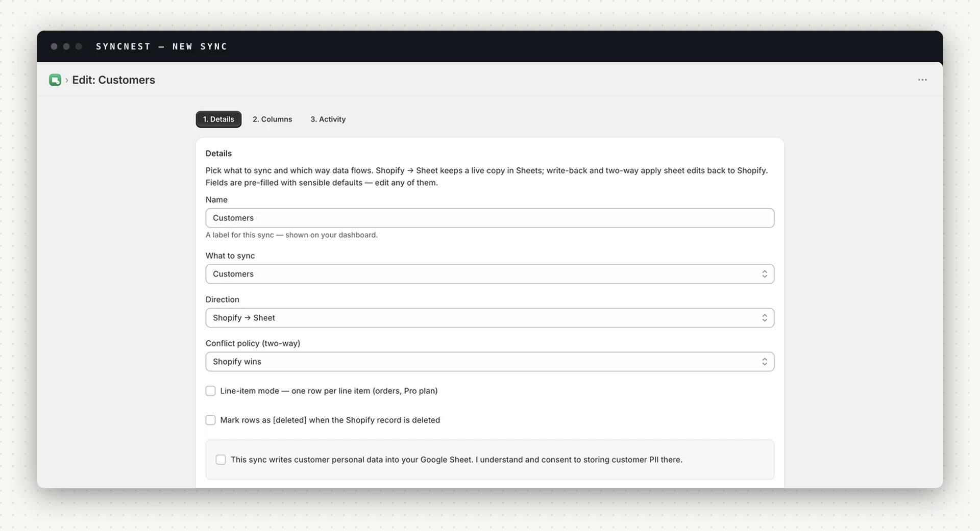Click the Details section heading
Viewport: 980px width, 531px height.
click(218, 154)
